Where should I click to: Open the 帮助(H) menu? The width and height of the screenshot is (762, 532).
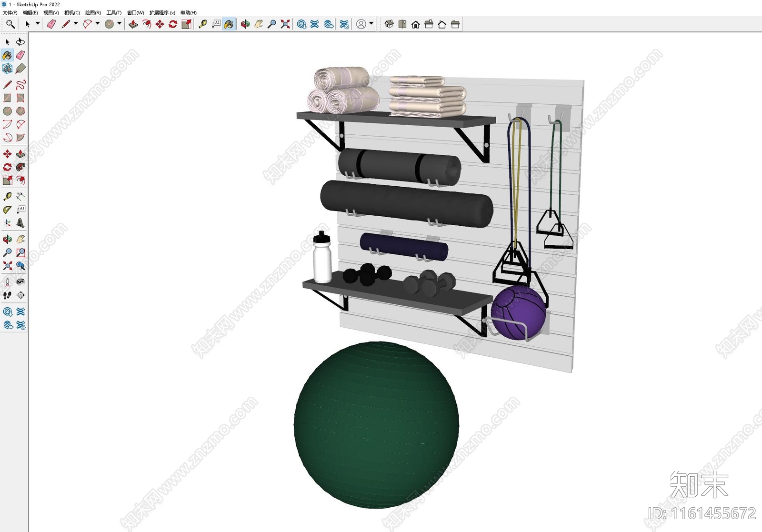(188, 13)
